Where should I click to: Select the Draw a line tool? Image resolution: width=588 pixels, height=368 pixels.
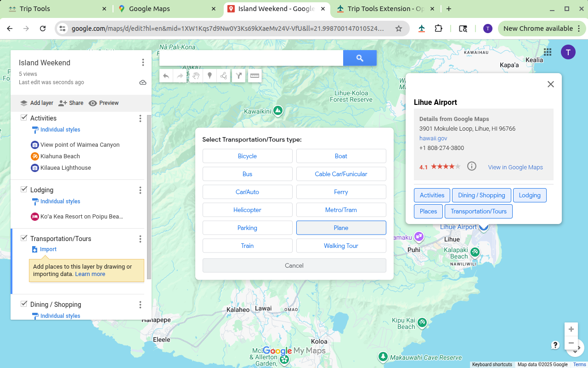pos(224,76)
